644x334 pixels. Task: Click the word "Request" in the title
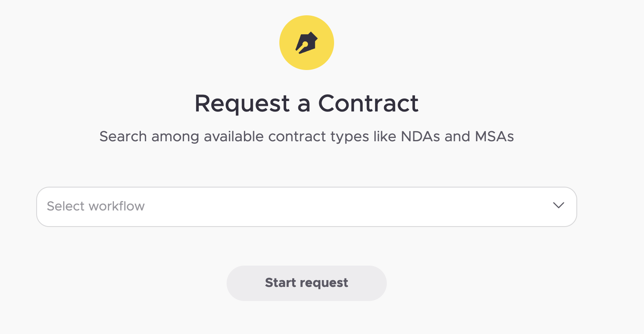click(x=242, y=104)
